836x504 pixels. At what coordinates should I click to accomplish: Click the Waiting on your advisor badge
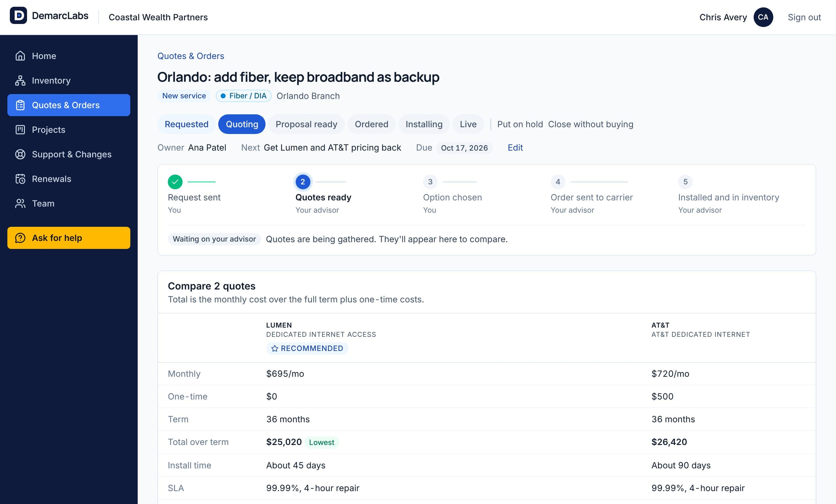pyautogui.click(x=214, y=239)
